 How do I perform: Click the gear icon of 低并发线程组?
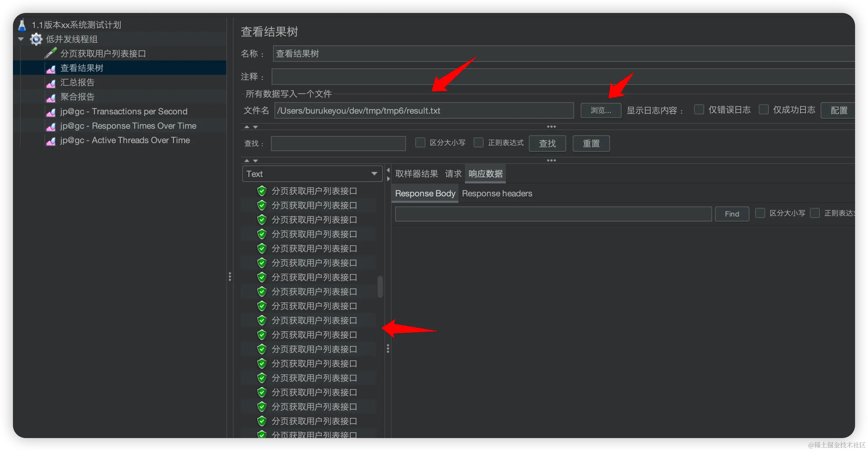[x=36, y=39]
